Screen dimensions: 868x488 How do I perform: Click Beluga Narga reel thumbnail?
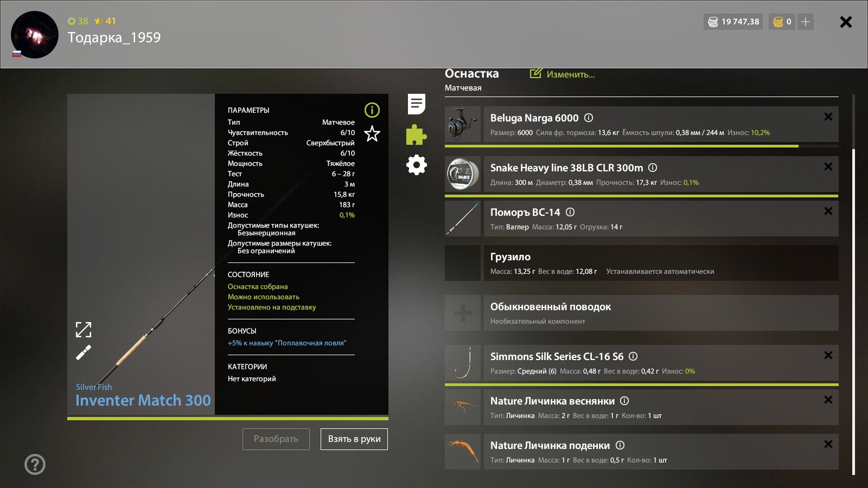(463, 124)
